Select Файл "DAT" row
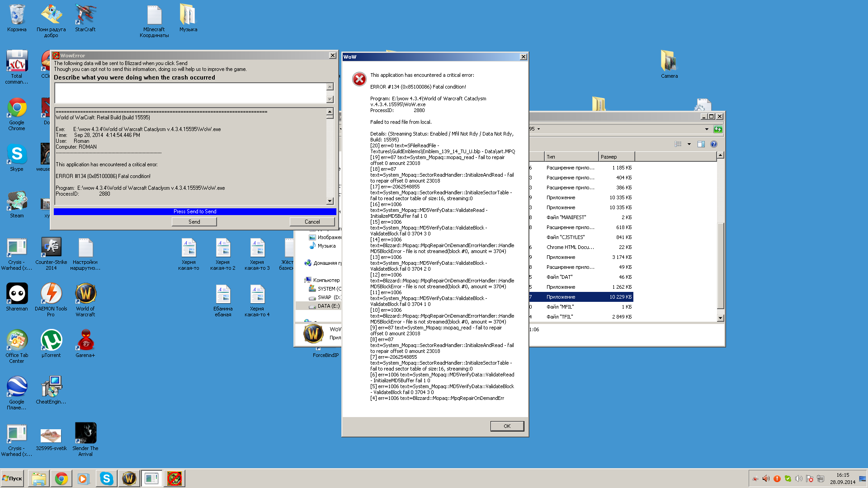The image size is (868, 488). click(x=581, y=277)
